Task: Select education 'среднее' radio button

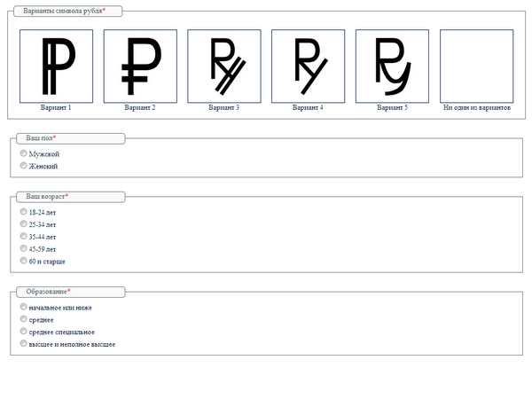Action: pyautogui.click(x=24, y=319)
